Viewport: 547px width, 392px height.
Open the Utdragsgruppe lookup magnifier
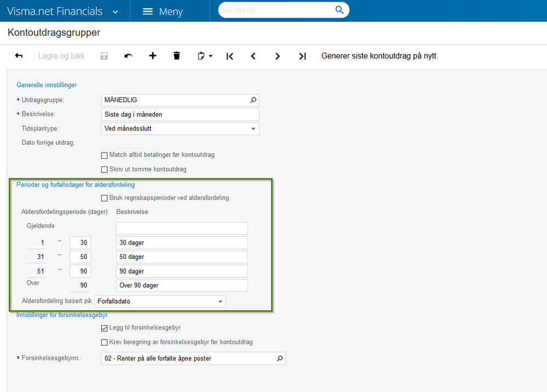click(254, 100)
